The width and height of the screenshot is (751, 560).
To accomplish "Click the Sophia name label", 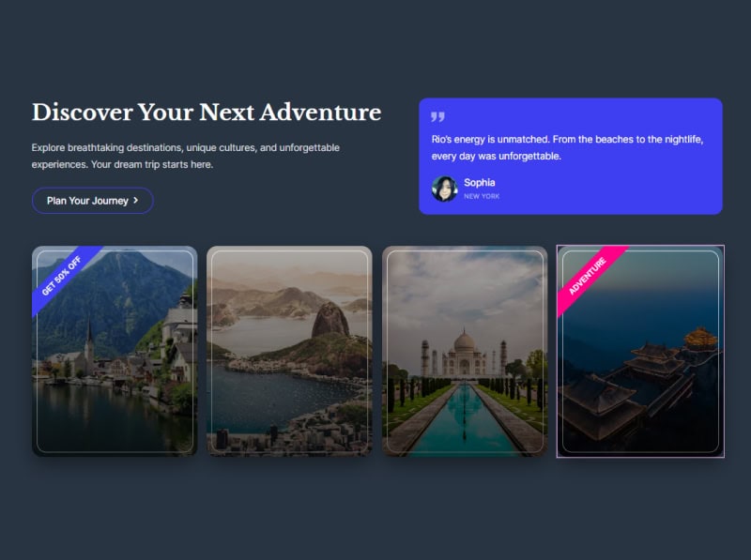I will 480,182.
